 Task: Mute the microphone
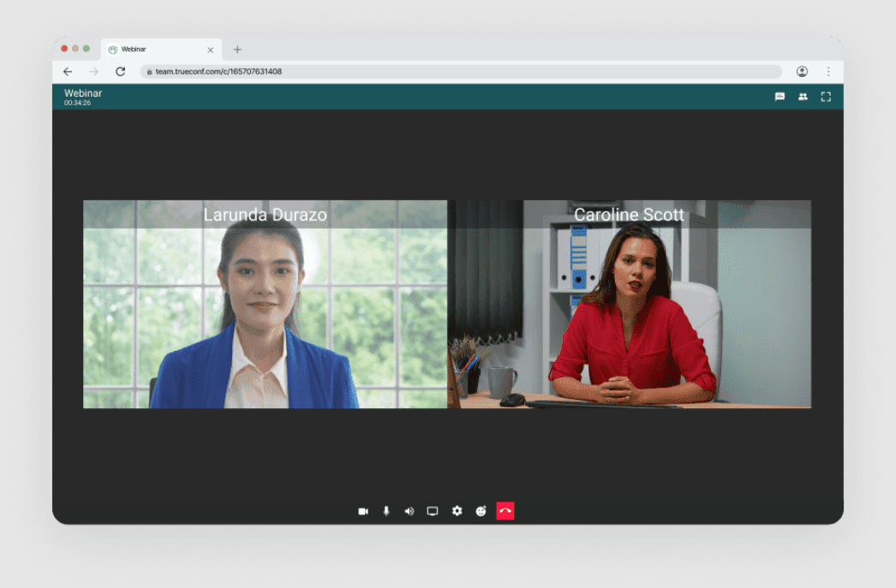tap(386, 511)
